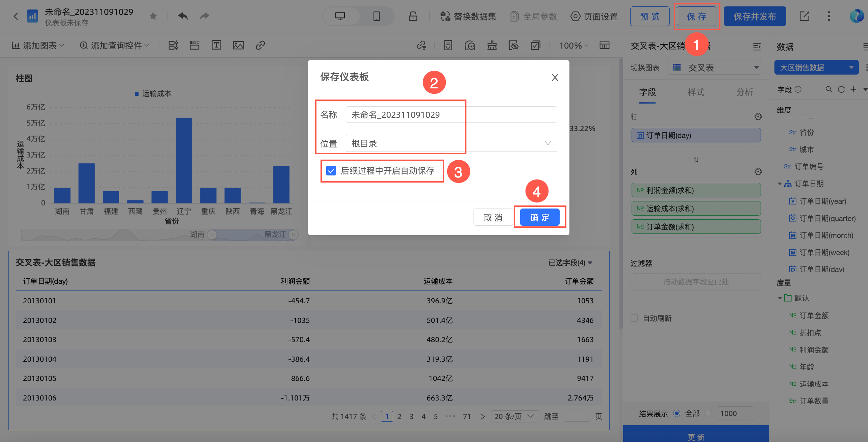The width and height of the screenshot is (868, 442).
Task: Click the 取消 button
Action: click(493, 218)
